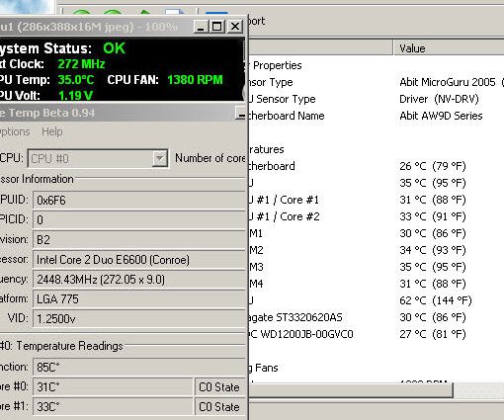The image size is (504, 420).
Task: Open the Options menu in Core Temp
Action: (x=15, y=131)
